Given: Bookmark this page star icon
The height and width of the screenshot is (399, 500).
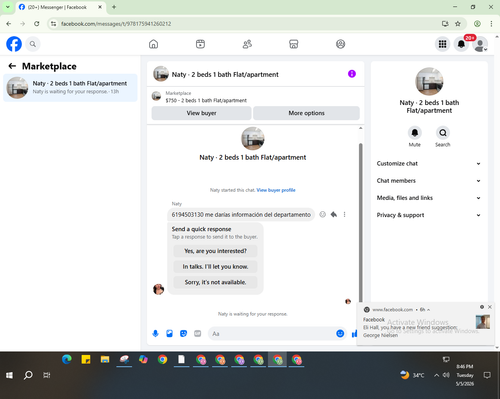Looking at the screenshot, I should (x=458, y=24).
